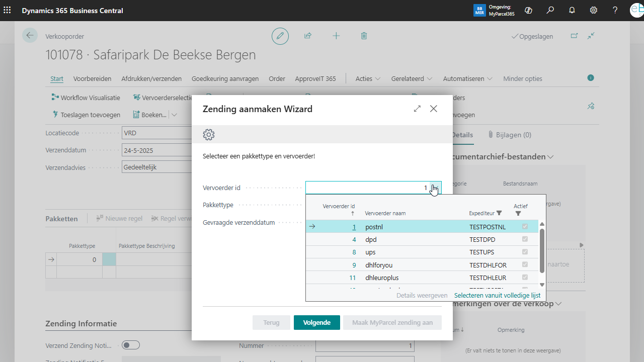Image resolution: width=644 pixels, height=362 pixels.
Task: Click Details weergeven link
Action: [422, 295]
